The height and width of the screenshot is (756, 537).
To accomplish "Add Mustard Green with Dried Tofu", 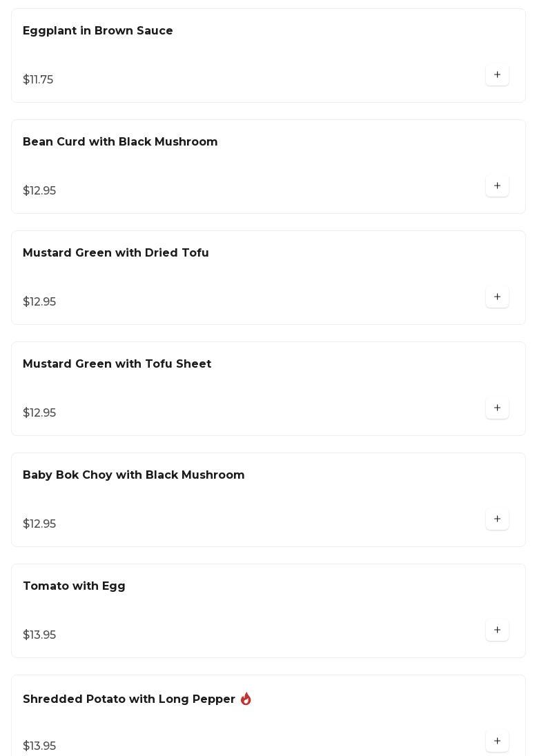I will click(x=497, y=297).
